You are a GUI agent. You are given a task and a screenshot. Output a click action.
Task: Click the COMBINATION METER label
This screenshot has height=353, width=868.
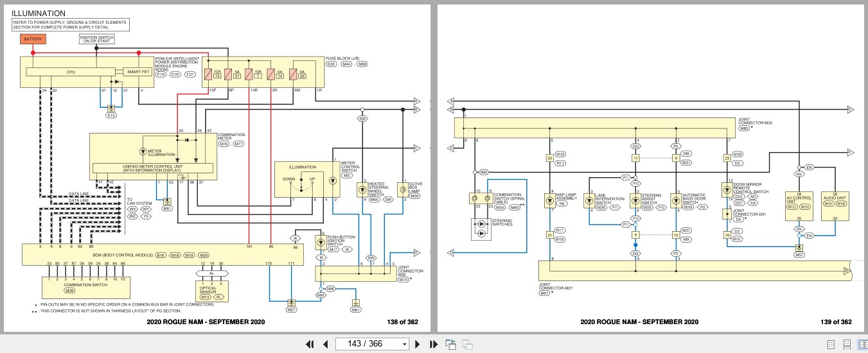pos(232,137)
